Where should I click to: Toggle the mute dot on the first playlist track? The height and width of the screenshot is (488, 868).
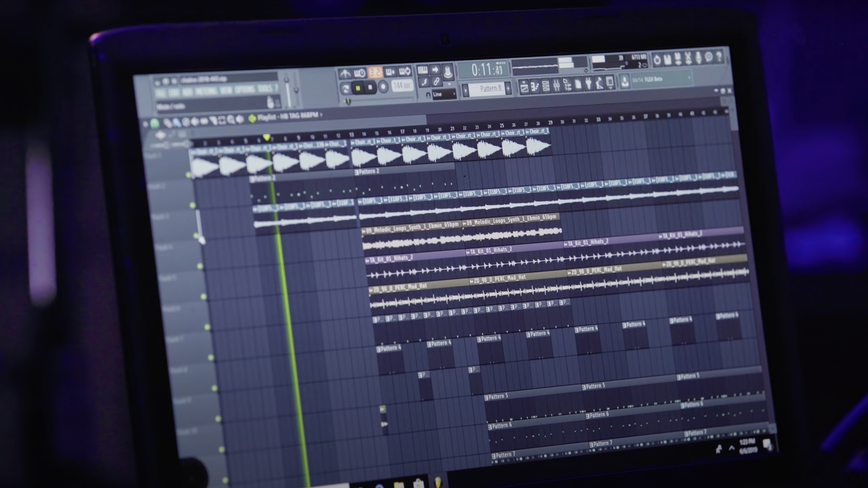click(188, 174)
